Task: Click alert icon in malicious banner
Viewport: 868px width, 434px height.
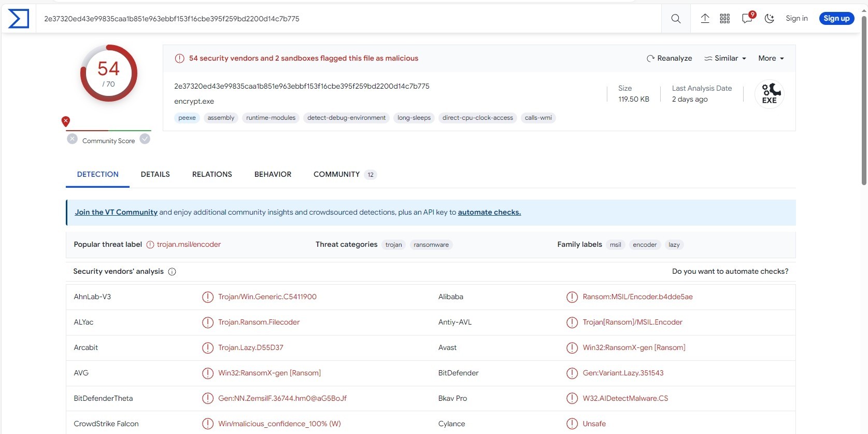Action: click(x=179, y=59)
